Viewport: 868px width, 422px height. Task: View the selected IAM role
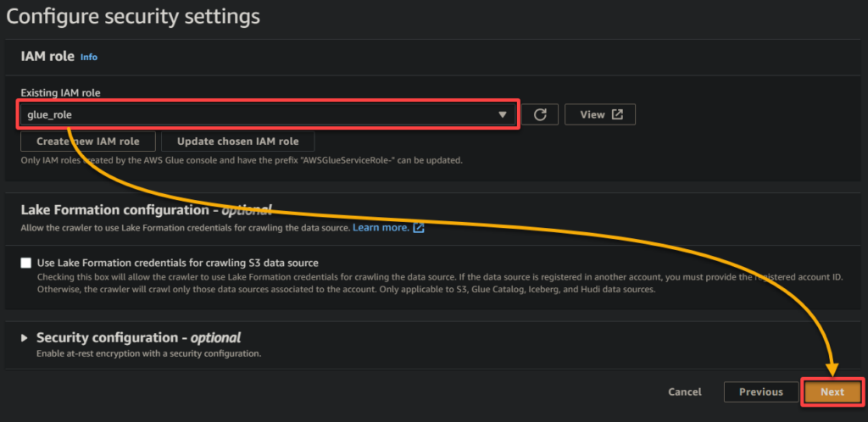[600, 114]
